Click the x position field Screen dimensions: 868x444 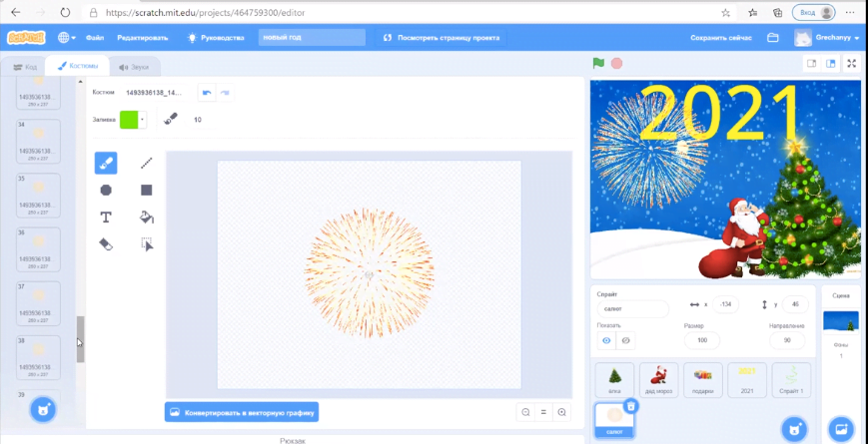click(x=725, y=304)
